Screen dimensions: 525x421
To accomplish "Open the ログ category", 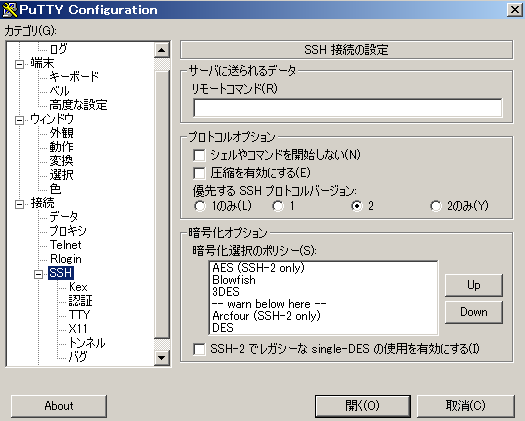I will coord(58,49).
